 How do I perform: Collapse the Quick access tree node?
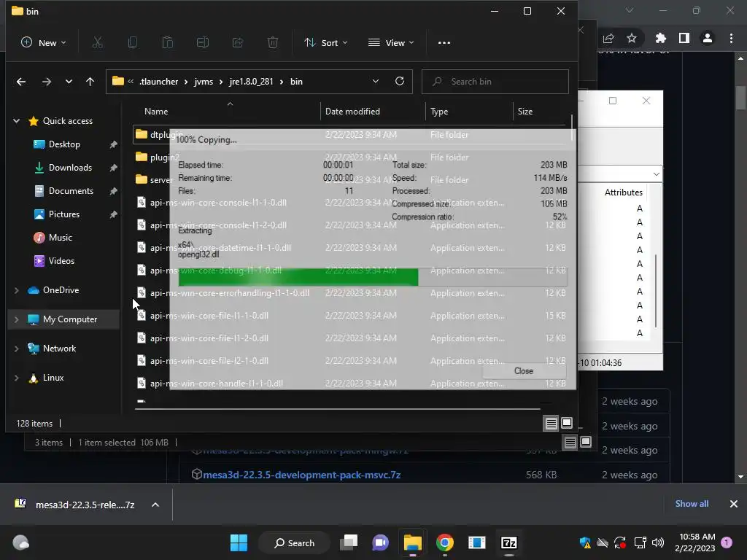[x=17, y=121]
